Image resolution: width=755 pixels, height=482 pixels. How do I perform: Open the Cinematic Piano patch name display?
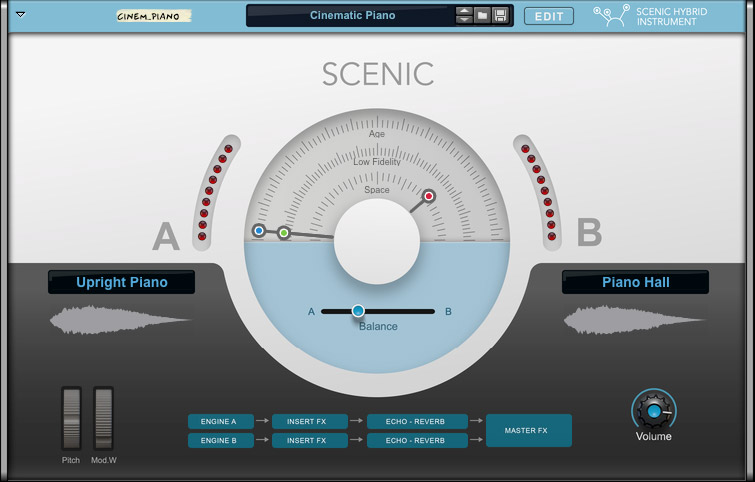352,15
